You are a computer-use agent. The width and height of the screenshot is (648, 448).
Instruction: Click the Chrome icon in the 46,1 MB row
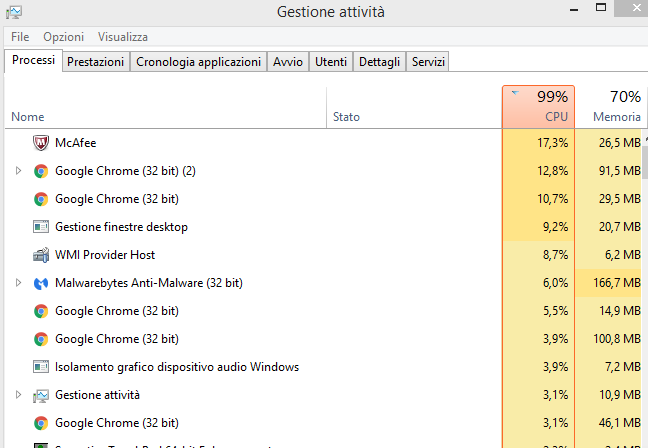pos(41,423)
